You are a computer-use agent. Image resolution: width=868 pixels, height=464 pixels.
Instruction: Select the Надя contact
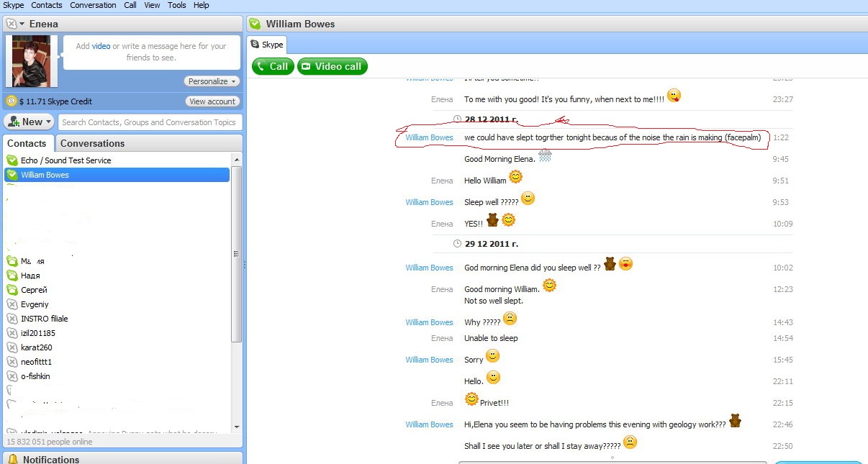tap(117, 276)
